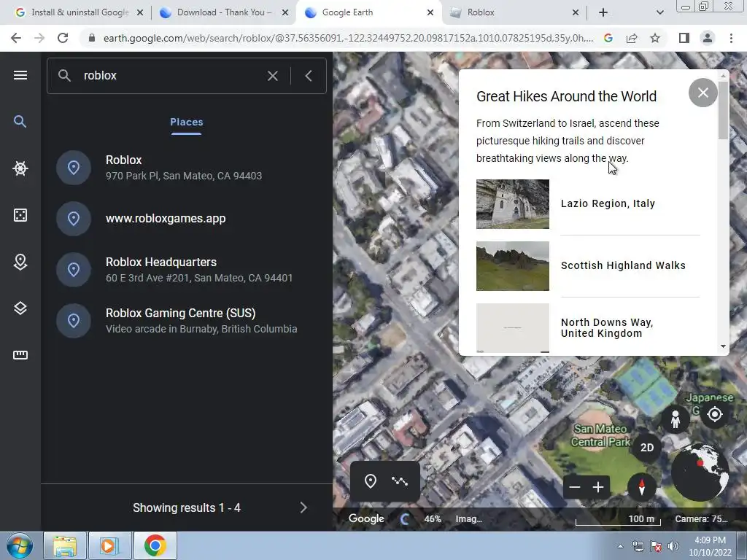Toggle Chrome side panel
The height and width of the screenshot is (560, 747).
pyautogui.click(x=684, y=38)
